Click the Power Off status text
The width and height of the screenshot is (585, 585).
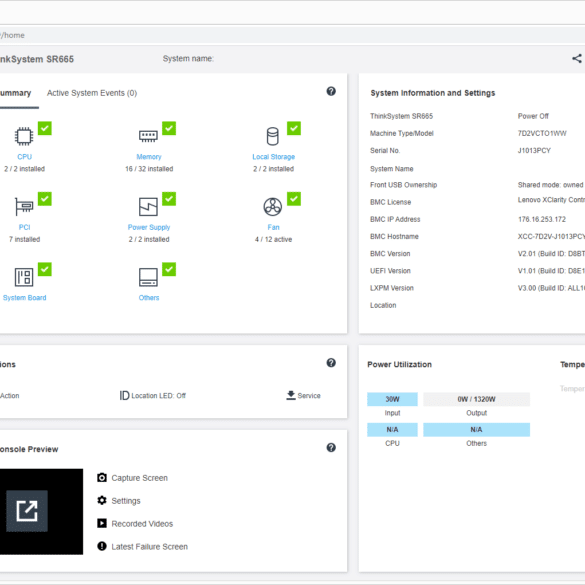point(533,116)
